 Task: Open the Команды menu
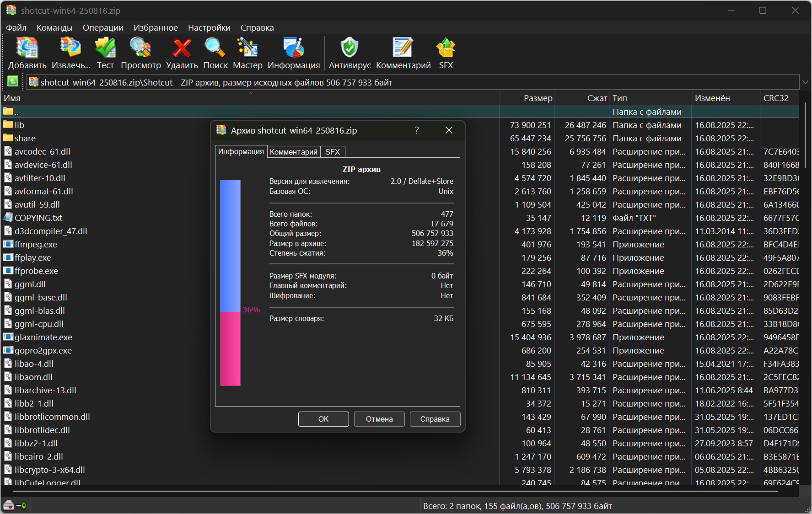coord(54,27)
